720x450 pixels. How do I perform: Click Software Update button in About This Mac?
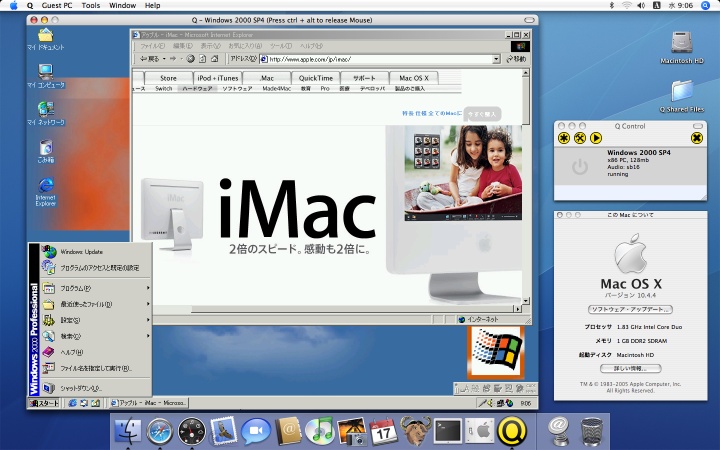tap(630, 309)
